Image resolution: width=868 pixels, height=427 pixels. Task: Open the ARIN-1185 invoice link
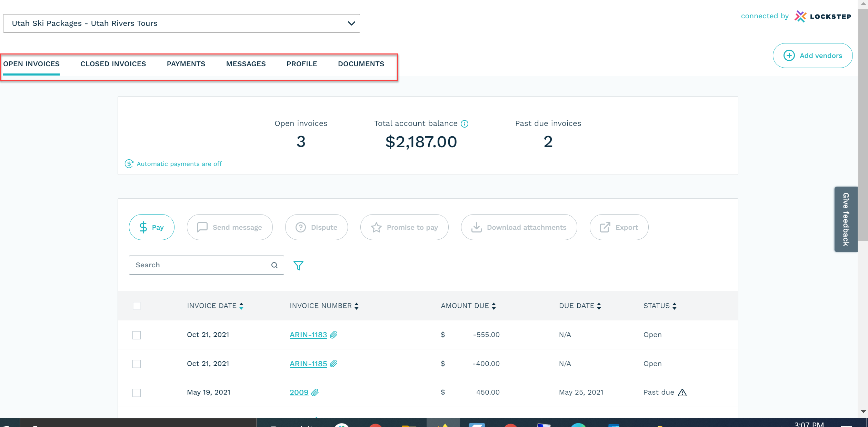308,364
